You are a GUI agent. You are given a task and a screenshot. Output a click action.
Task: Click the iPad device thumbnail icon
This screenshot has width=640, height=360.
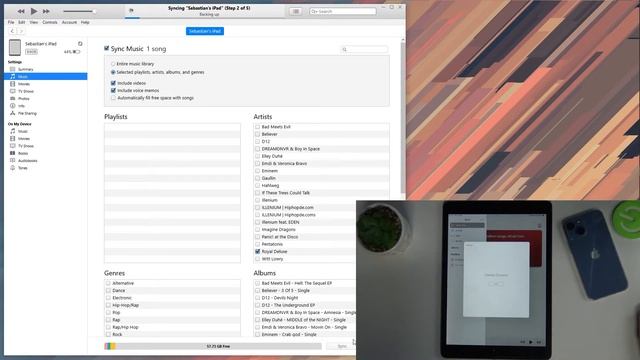point(15,47)
